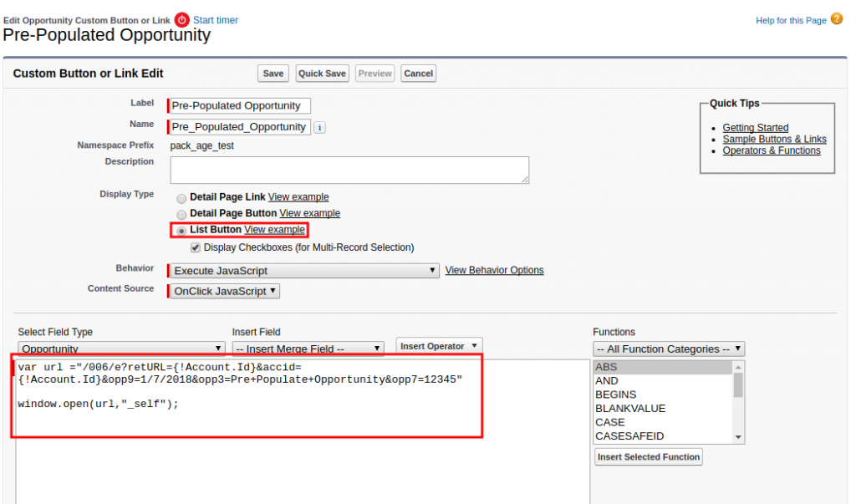Image resolution: width=856 pixels, height=504 pixels.
Task: Select AND in the Functions list
Action: (x=662, y=381)
